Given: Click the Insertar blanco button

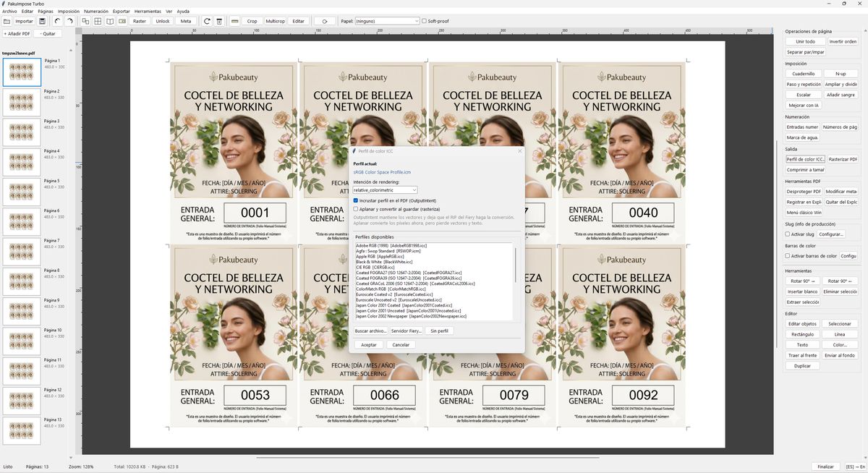Looking at the screenshot, I should coord(803,291).
